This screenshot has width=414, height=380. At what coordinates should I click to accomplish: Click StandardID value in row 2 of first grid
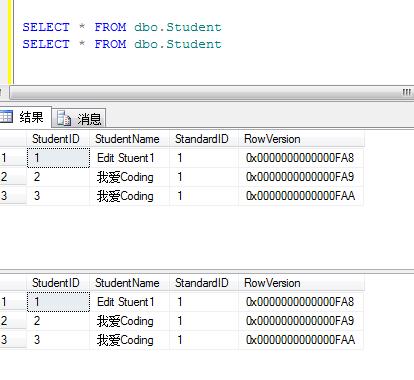point(204,177)
